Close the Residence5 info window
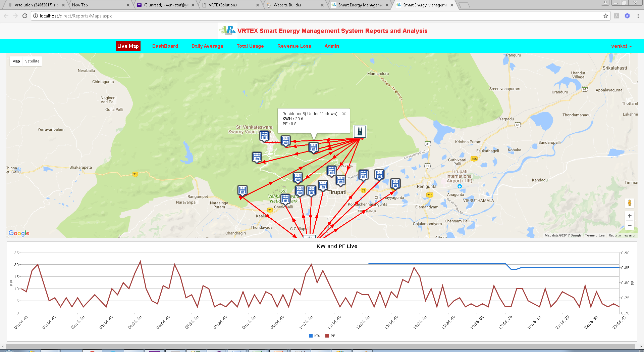Viewport: 644px width, 352px height. (344, 114)
